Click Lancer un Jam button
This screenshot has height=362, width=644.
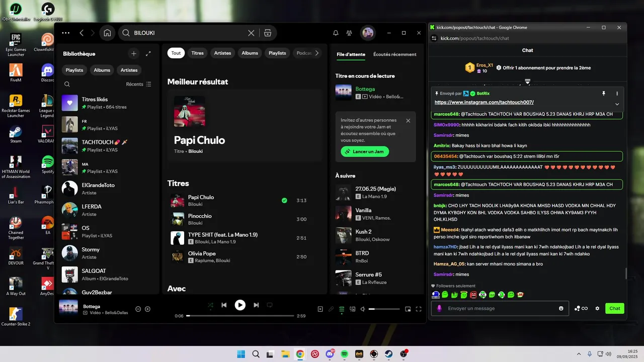click(365, 151)
